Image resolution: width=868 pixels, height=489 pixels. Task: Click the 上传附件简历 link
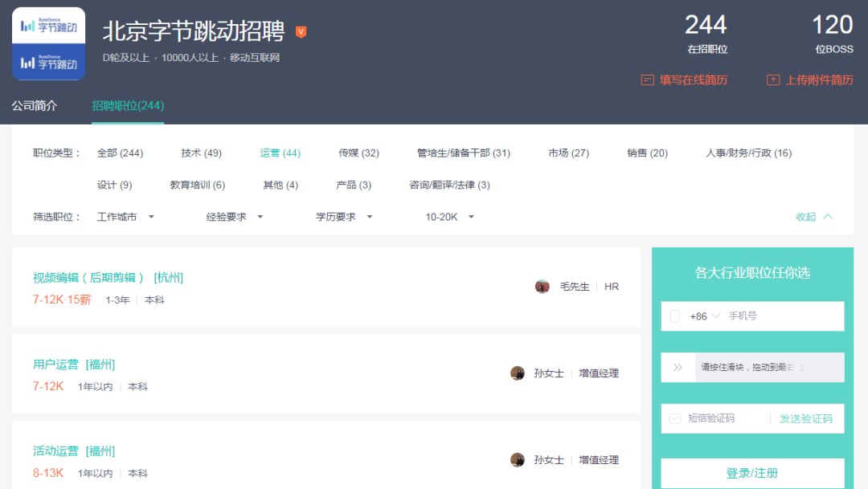tap(819, 80)
